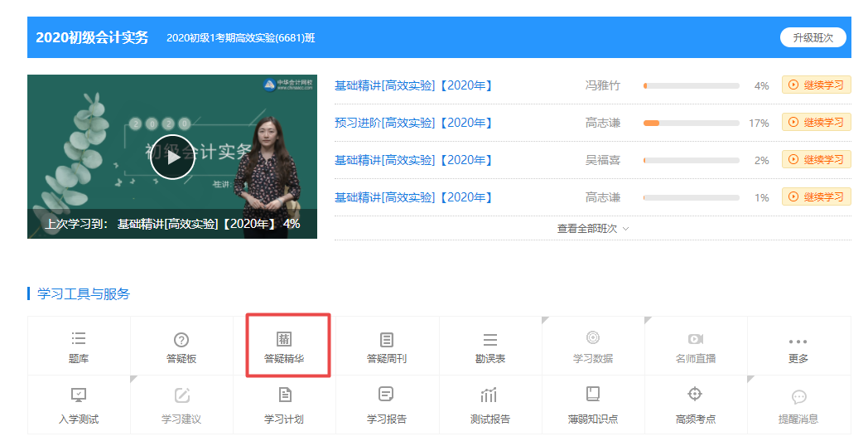Click the 更多 three-dots icon

click(798, 342)
